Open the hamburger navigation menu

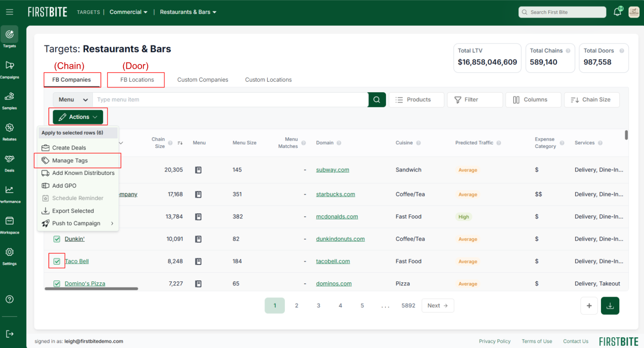10,12
